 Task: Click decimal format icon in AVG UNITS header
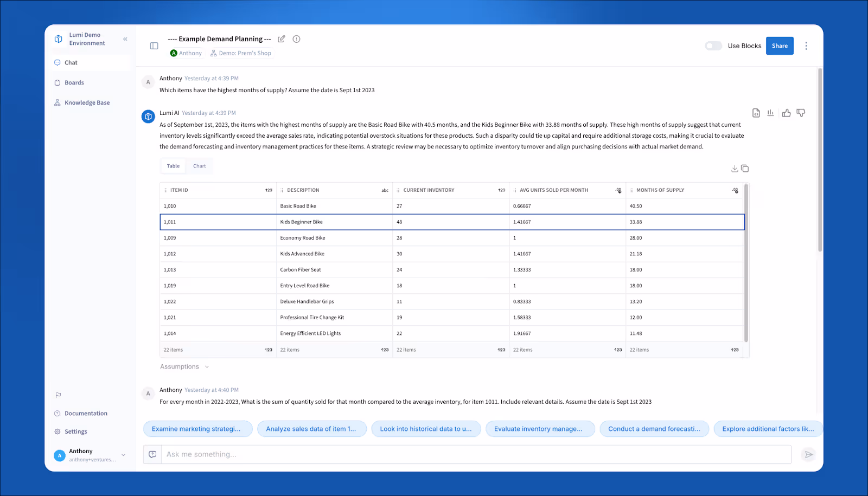click(x=618, y=190)
